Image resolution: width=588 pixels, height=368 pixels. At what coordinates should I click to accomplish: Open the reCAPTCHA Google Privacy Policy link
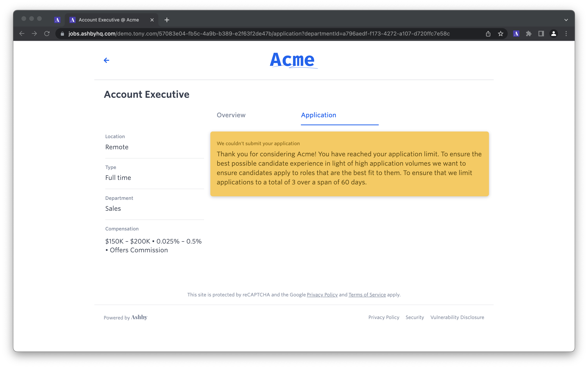tap(322, 294)
